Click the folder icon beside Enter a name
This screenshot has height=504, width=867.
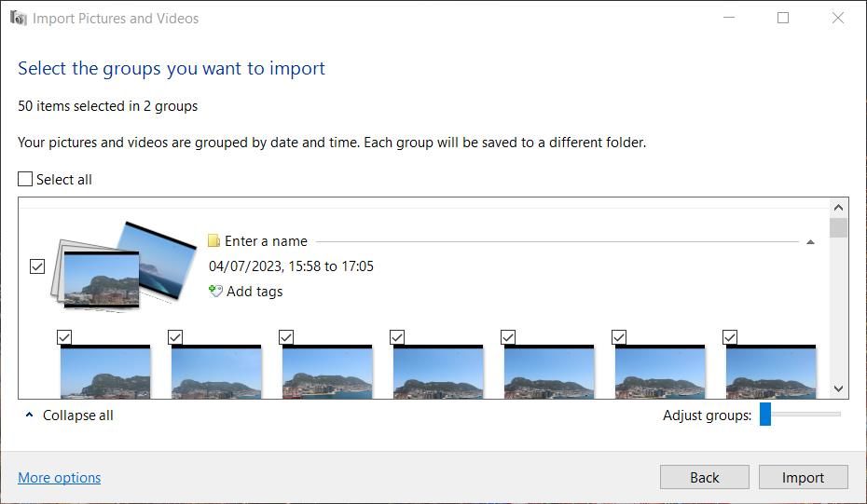click(213, 240)
